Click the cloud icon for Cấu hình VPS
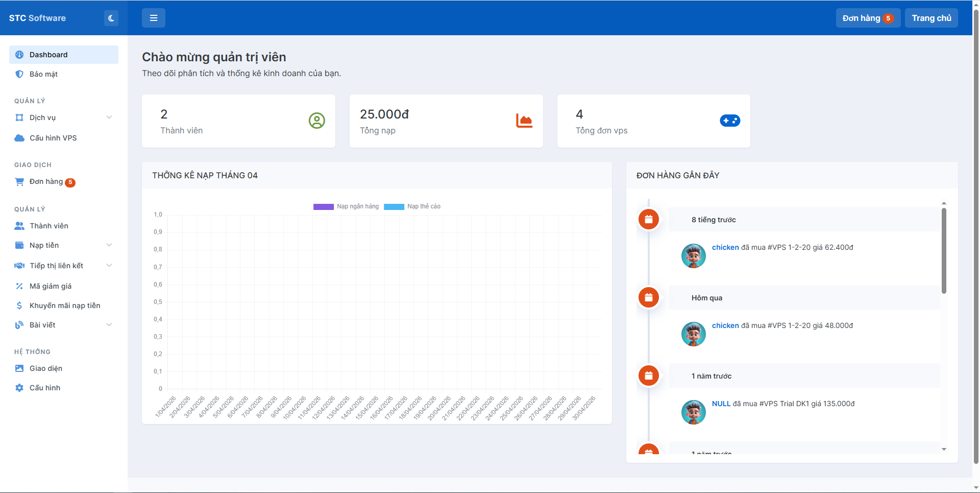The width and height of the screenshot is (980, 493). [x=19, y=138]
